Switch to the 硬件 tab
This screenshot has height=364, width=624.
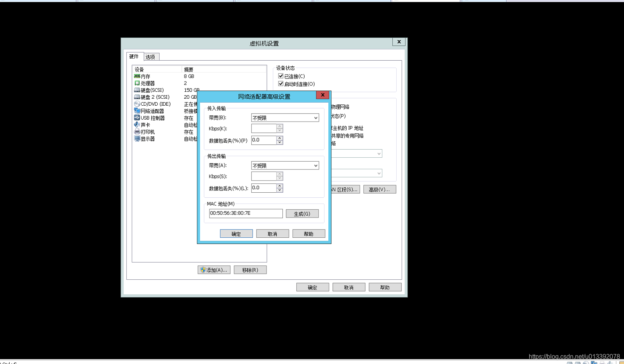tap(134, 56)
